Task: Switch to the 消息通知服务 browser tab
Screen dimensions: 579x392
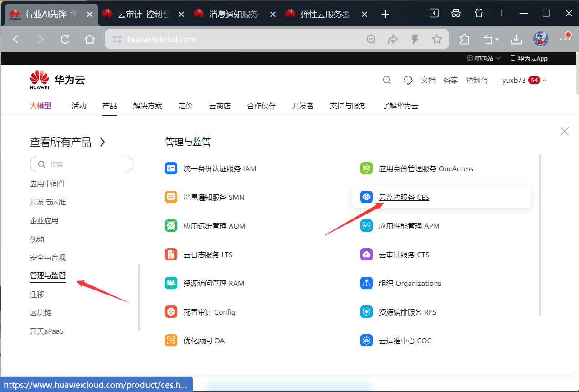Action: tap(234, 14)
